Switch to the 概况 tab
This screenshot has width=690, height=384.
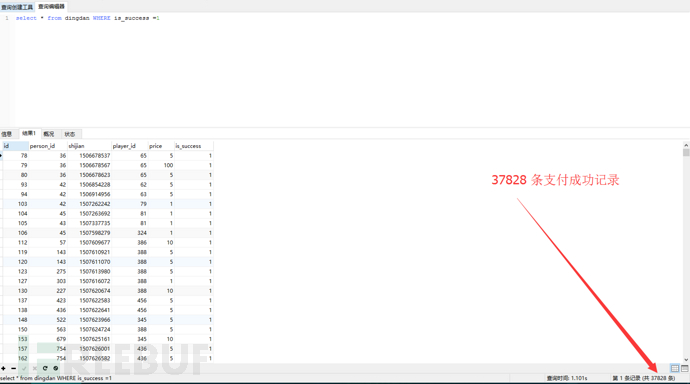tap(49, 134)
